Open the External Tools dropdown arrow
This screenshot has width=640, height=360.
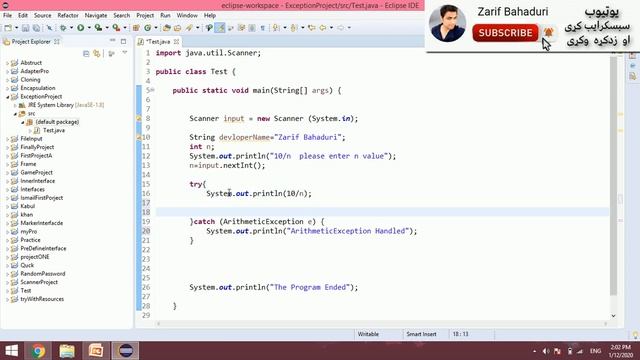[x=125, y=28]
